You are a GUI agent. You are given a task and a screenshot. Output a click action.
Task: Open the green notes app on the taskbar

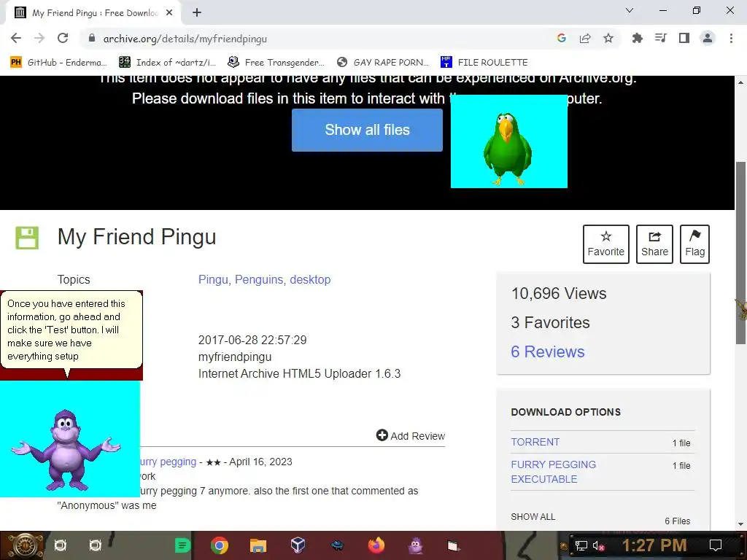tap(182, 545)
